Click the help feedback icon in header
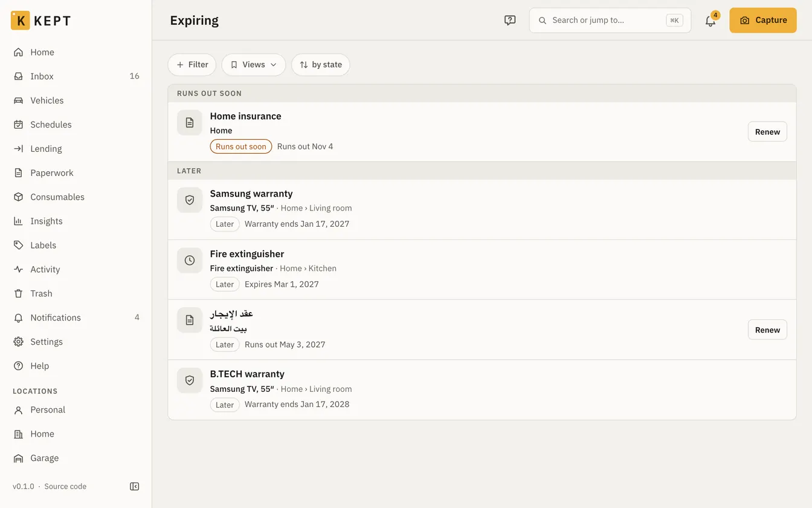Screen dimensions: 812x508 tap(510, 21)
